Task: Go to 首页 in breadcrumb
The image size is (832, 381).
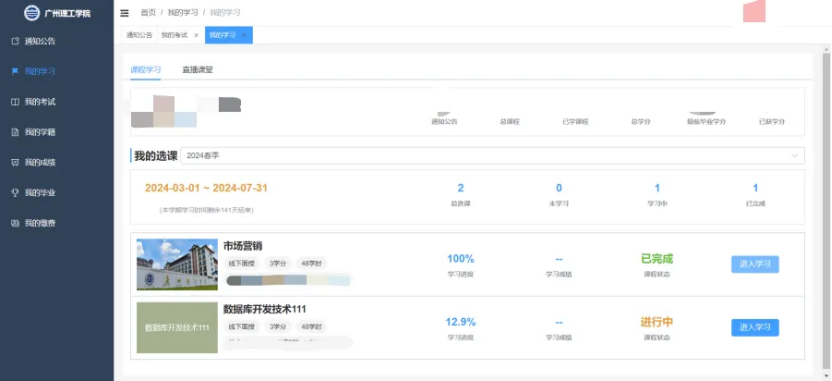Action: (x=148, y=13)
